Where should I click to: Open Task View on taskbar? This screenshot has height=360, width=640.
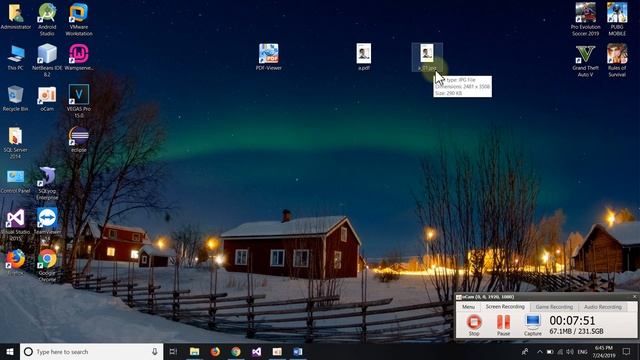(x=173, y=351)
